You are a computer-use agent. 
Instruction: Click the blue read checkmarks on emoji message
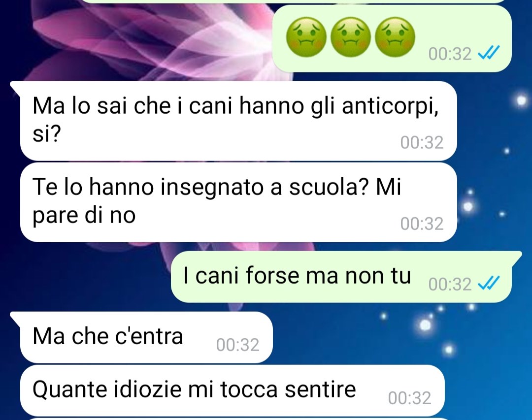pos(489,53)
